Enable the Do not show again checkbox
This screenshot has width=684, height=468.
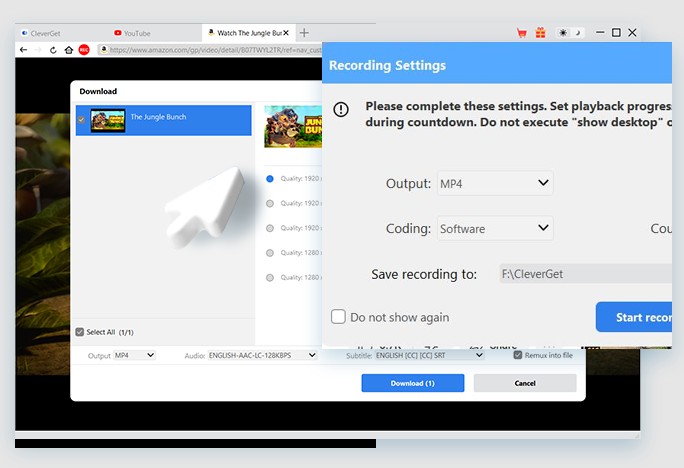click(338, 317)
